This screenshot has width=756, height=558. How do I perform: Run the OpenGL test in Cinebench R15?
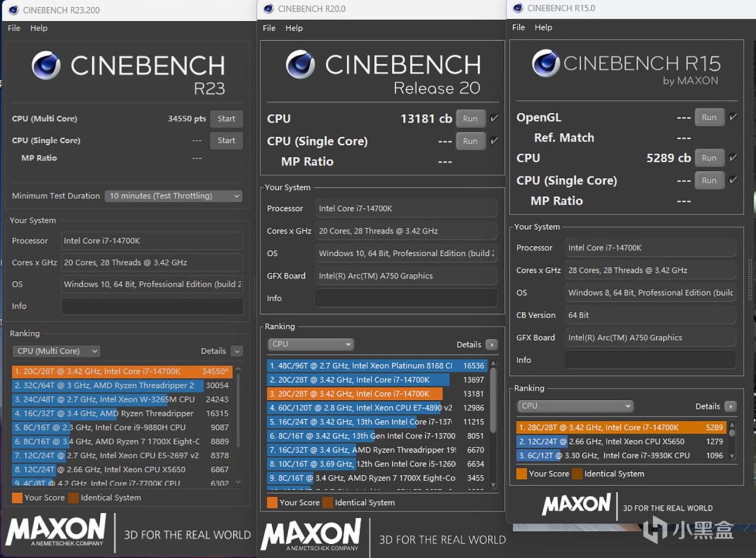(709, 117)
